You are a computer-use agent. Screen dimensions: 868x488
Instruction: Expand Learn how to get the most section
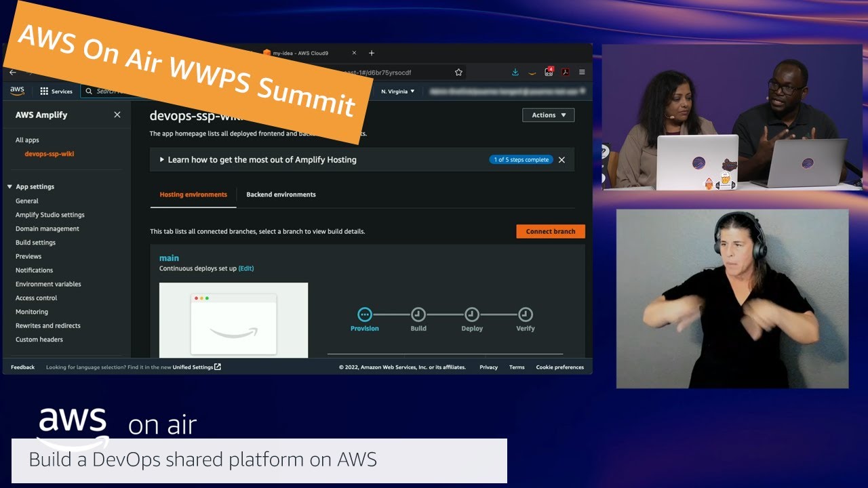[x=258, y=160]
